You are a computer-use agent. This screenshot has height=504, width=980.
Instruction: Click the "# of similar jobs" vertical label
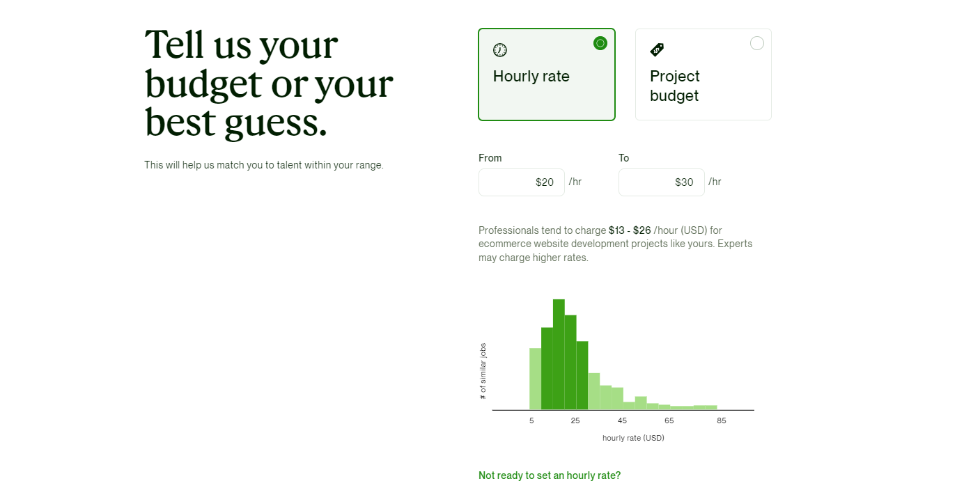point(483,371)
